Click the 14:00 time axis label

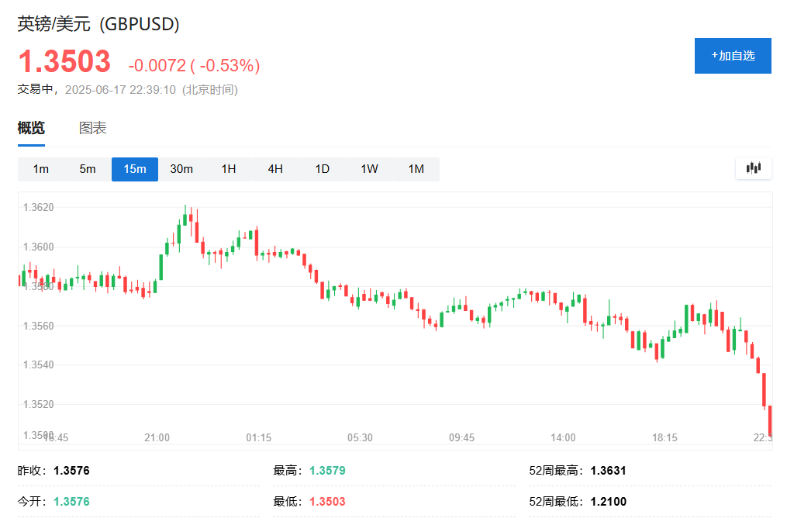(x=563, y=437)
